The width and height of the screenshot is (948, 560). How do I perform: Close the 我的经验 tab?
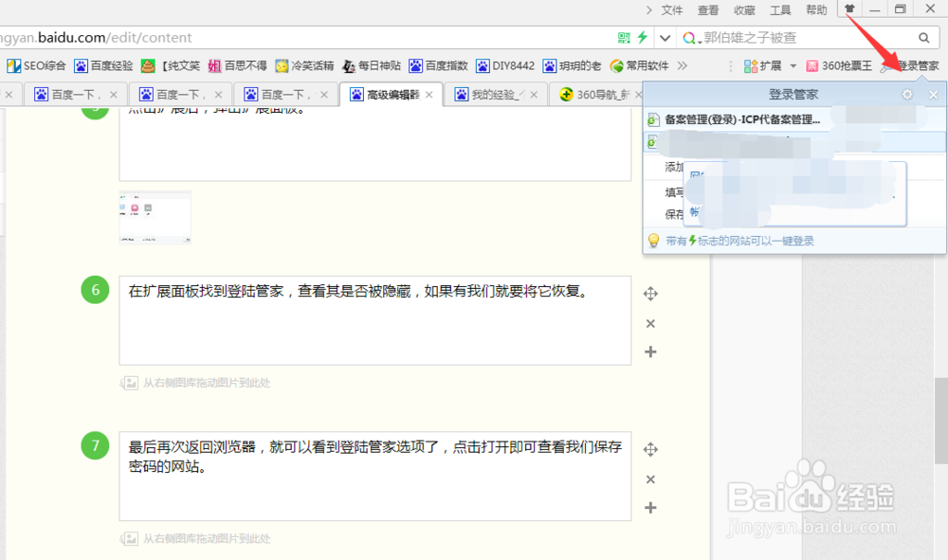coord(533,95)
